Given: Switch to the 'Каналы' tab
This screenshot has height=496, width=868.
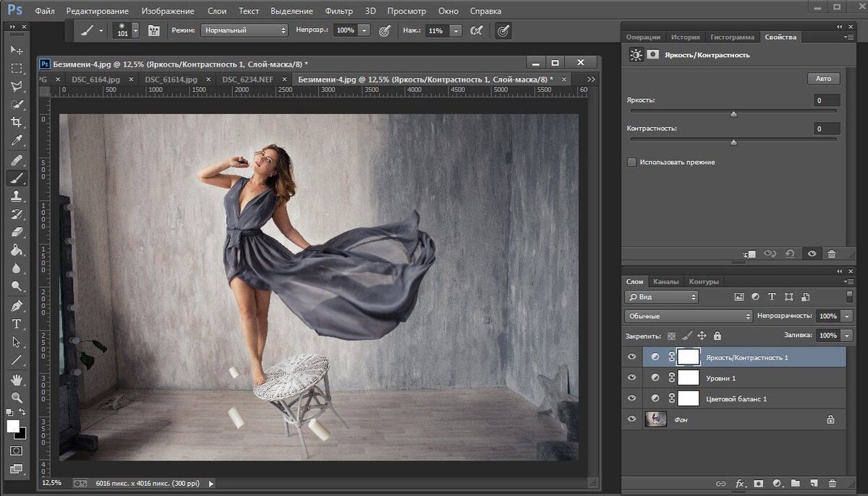Looking at the screenshot, I should click(x=665, y=281).
